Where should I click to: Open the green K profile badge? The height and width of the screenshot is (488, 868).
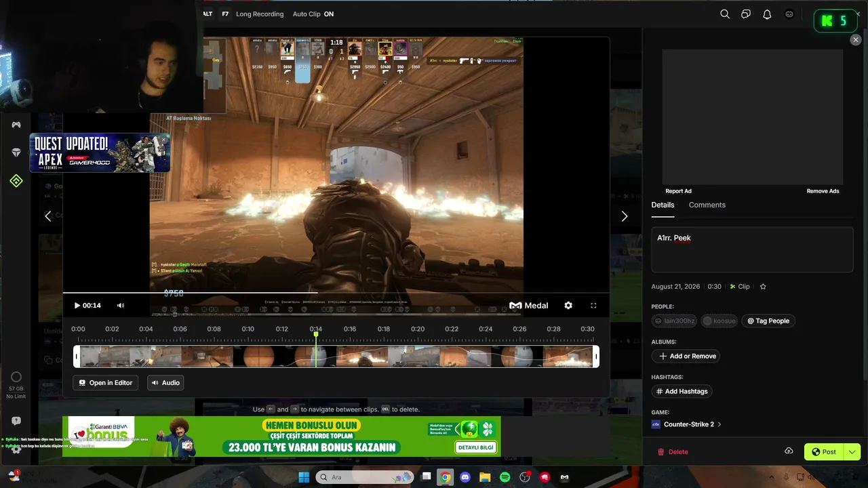[835, 21]
